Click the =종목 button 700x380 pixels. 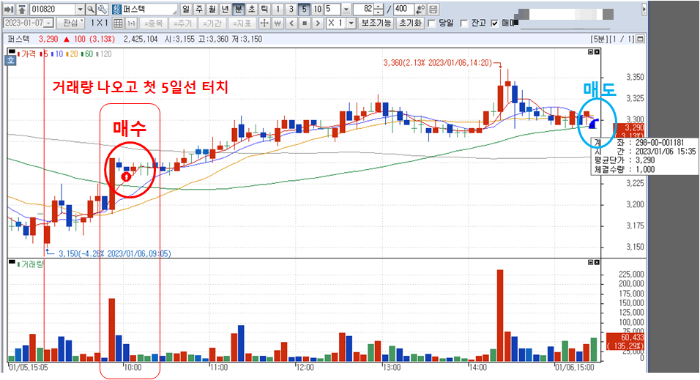tap(154, 23)
